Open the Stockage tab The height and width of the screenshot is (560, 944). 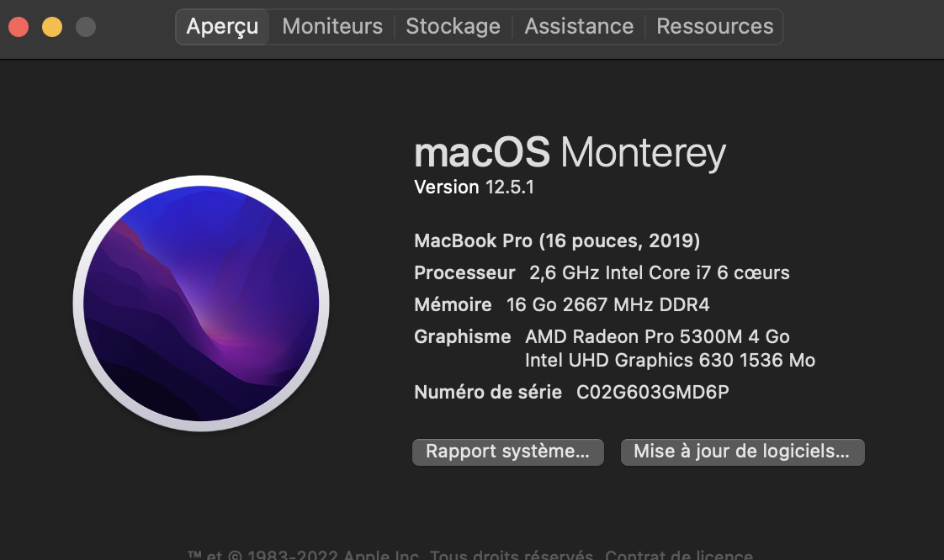click(x=453, y=26)
